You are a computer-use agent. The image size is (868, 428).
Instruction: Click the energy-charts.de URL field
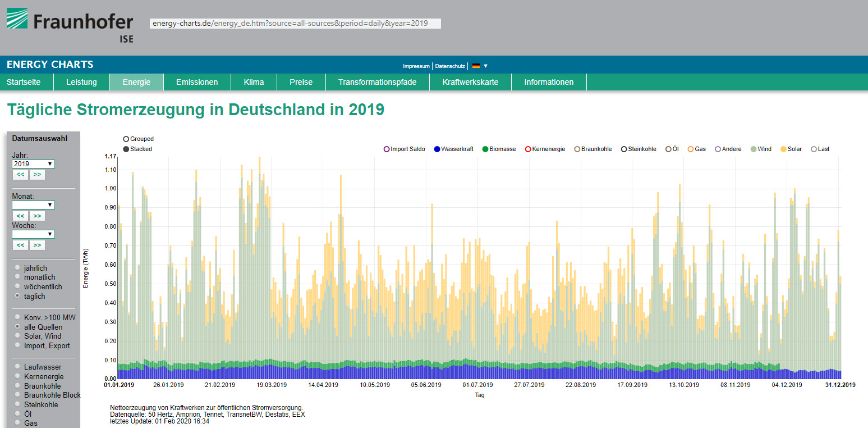point(295,24)
